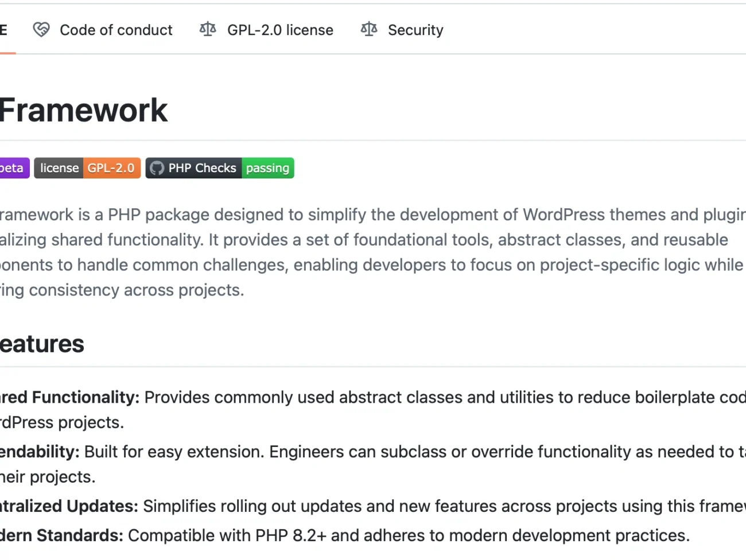The width and height of the screenshot is (746, 560).
Task: Open the Code of conduct tab
Action: click(x=116, y=30)
